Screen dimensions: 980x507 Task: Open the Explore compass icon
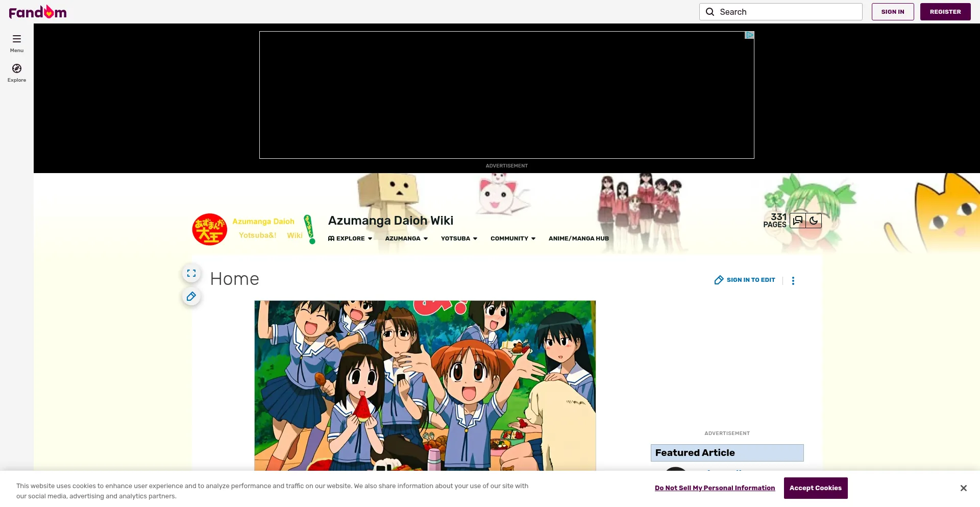17,73
